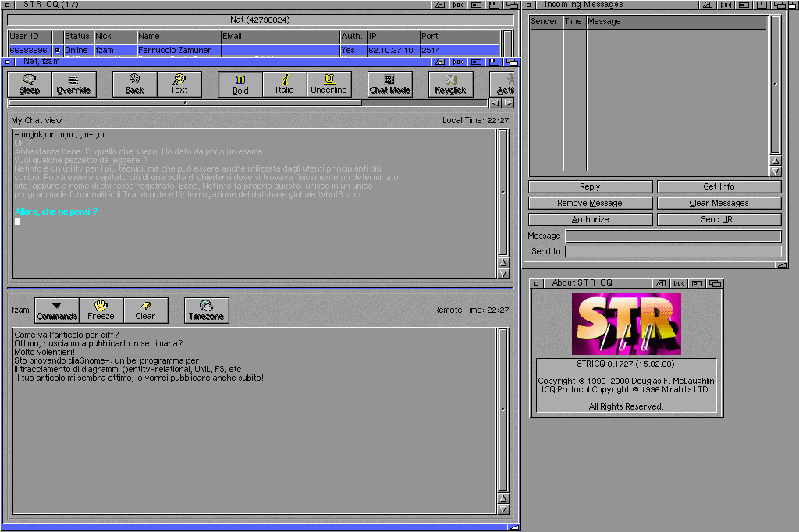
Task: Click the Freeze hand icon
Action: 101,310
